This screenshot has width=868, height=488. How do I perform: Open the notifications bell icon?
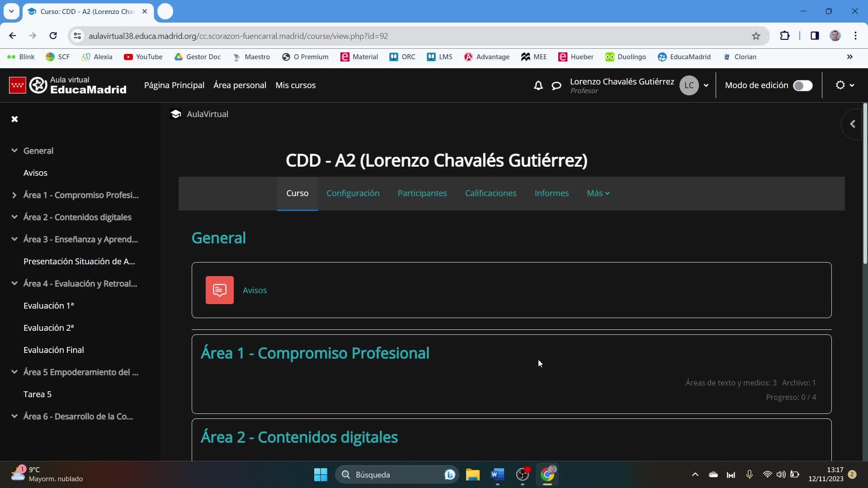tap(538, 85)
